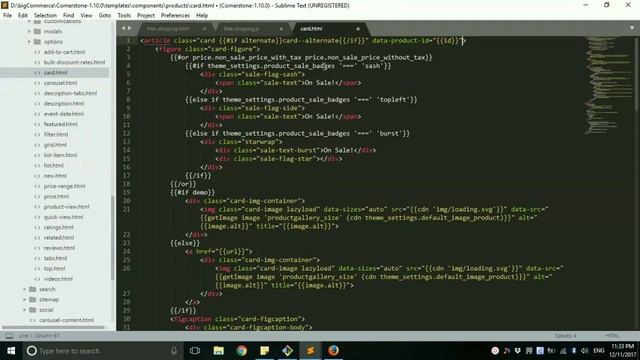Open Task View from taskbar

(x=195, y=351)
